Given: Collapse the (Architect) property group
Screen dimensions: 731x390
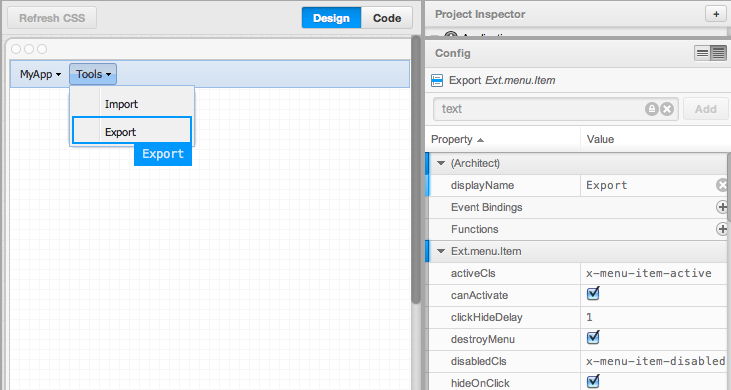Looking at the screenshot, I should coord(441,163).
